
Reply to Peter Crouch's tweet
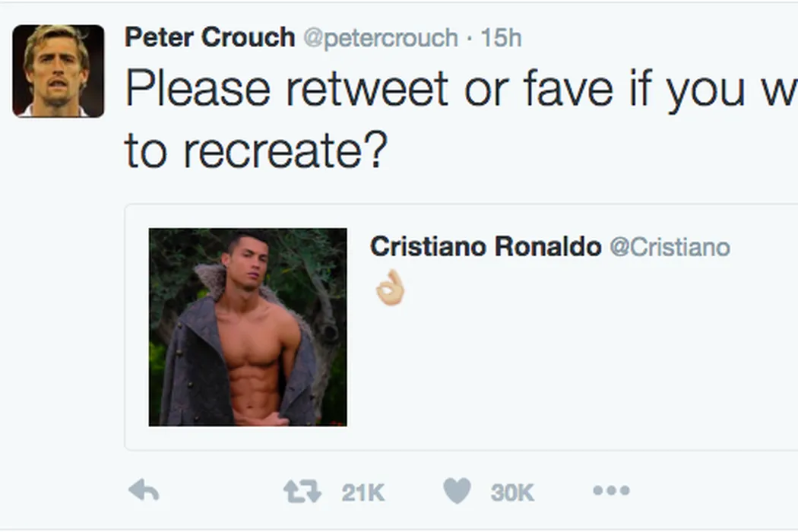144,492
